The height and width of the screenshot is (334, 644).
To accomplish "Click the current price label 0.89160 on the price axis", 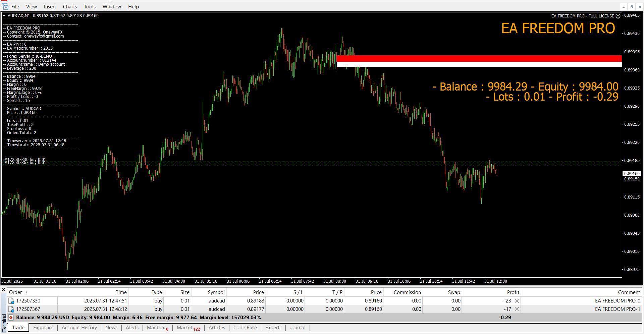I will [632, 174].
